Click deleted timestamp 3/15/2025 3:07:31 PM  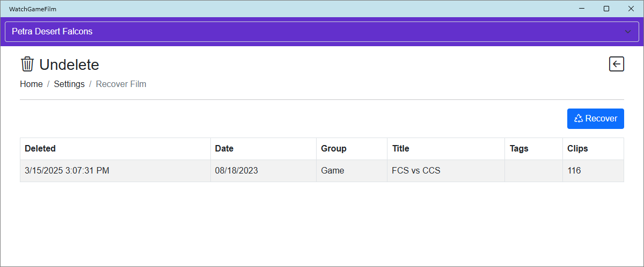tap(67, 171)
